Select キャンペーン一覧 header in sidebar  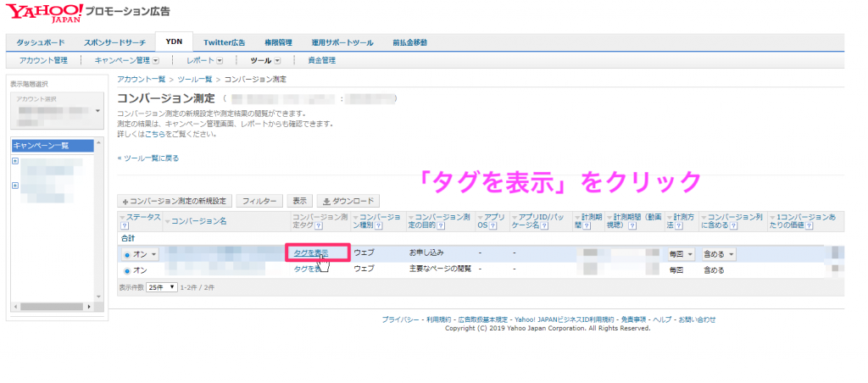tap(53, 146)
